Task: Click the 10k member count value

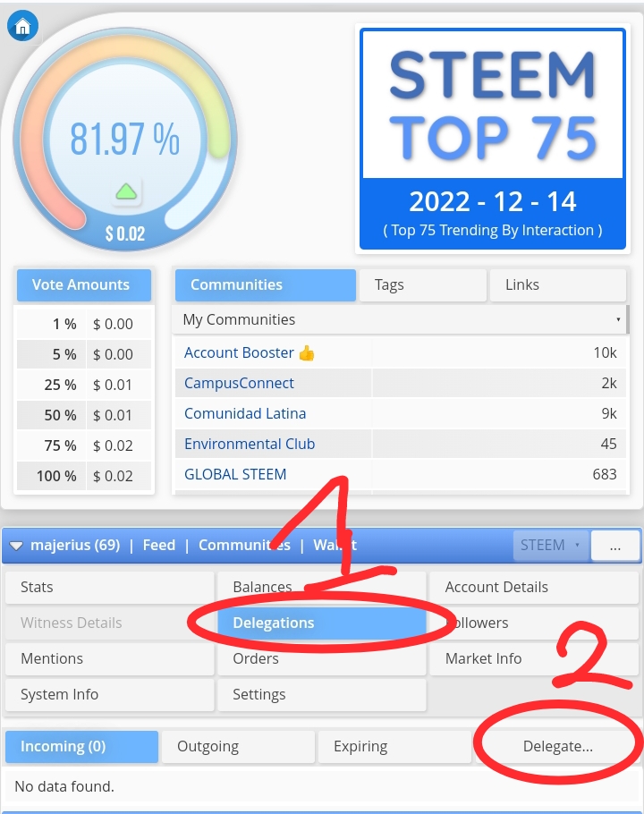Action: point(605,353)
